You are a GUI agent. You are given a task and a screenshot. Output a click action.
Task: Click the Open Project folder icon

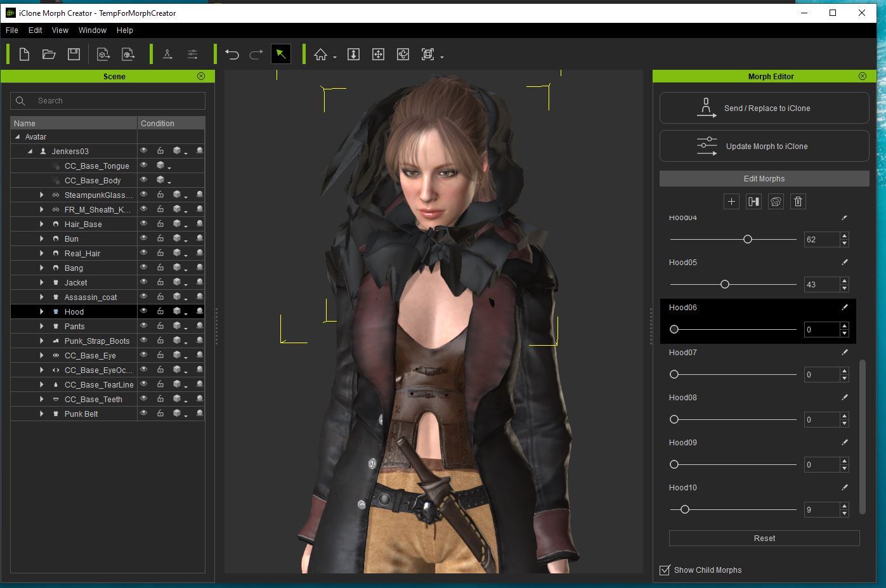point(49,55)
